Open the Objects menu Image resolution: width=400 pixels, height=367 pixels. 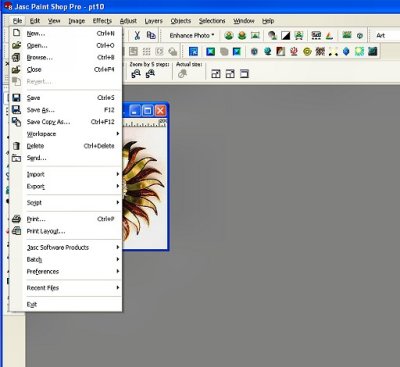pyautogui.click(x=181, y=21)
